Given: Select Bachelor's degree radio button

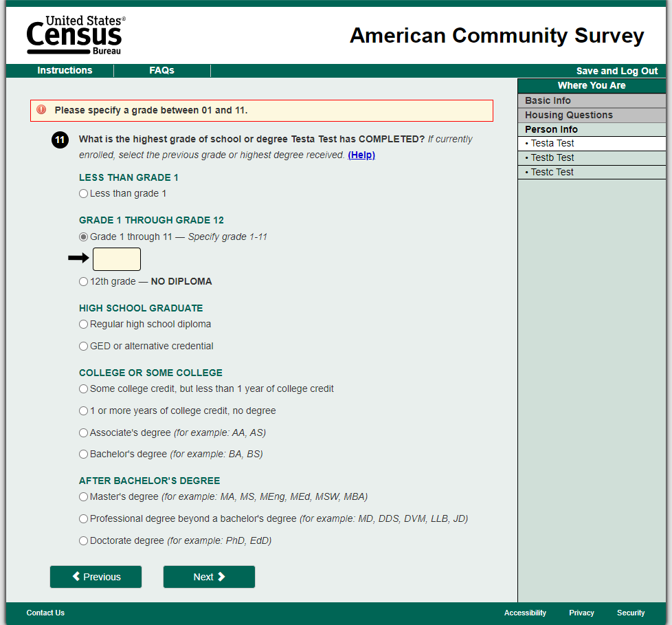Looking at the screenshot, I should [84, 454].
